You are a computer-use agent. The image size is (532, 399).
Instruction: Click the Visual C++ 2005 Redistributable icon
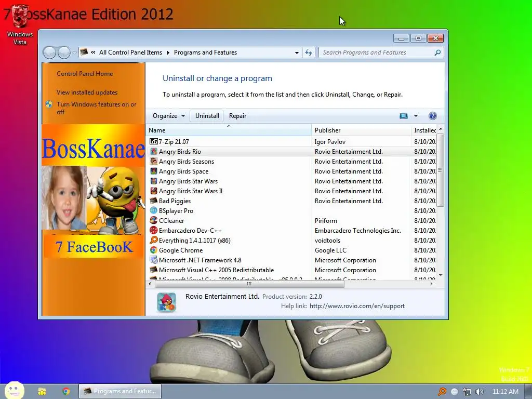coord(154,270)
